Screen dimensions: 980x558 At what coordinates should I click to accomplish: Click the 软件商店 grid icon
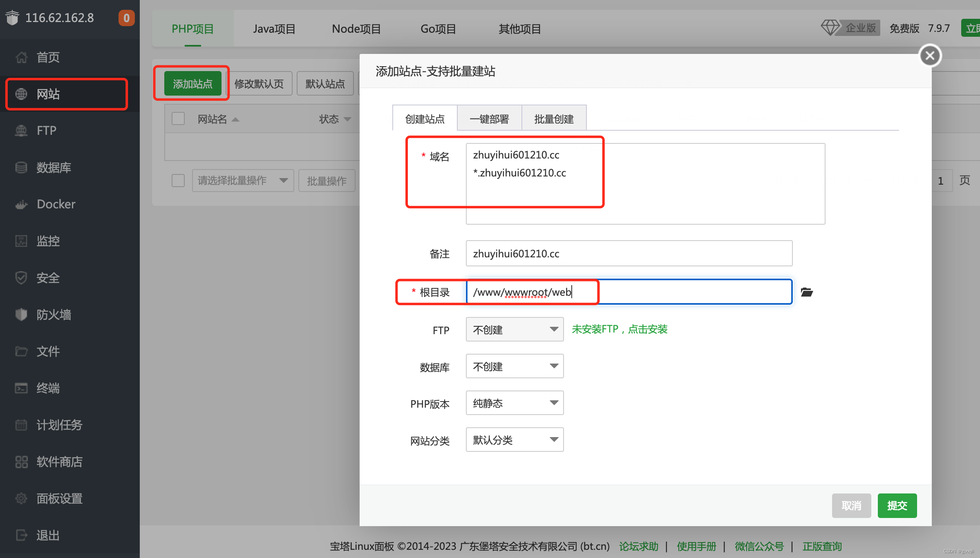pyautogui.click(x=21, y=462)
